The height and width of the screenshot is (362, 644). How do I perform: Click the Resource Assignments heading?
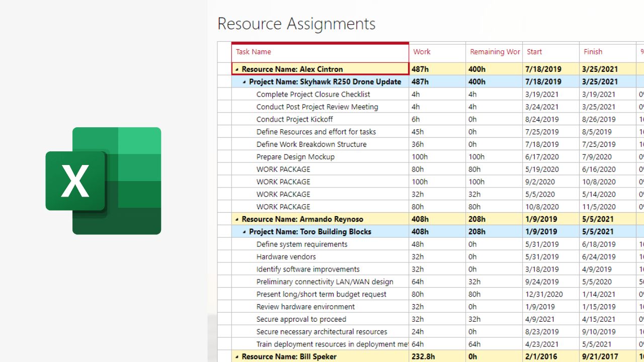coord(296,24)
